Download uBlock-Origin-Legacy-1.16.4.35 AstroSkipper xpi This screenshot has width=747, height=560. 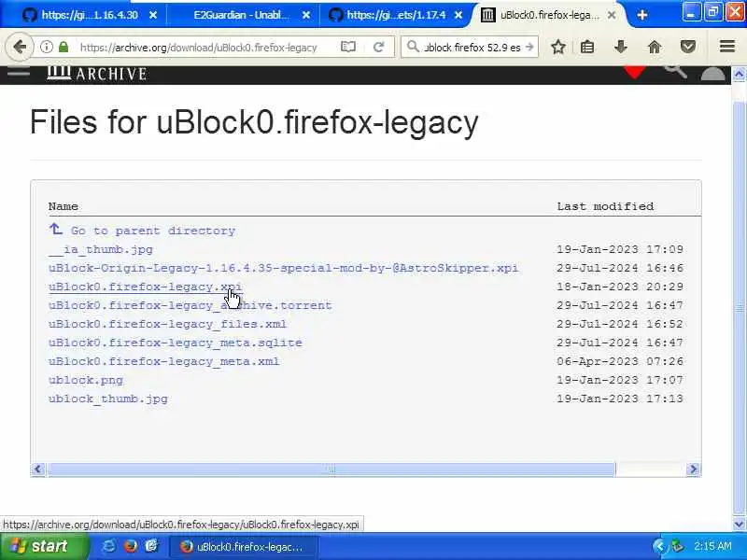click(x=283, y=268)
